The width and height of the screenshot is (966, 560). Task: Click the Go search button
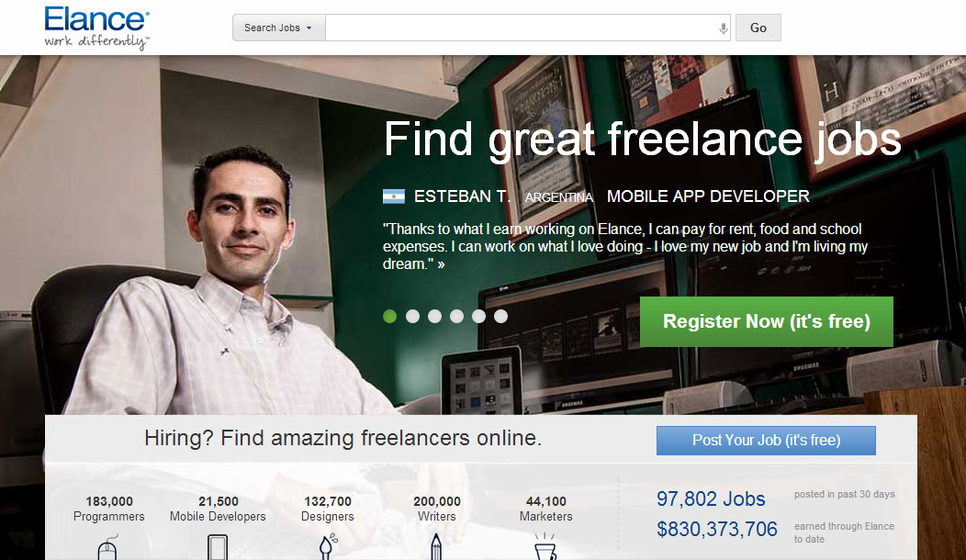[758, 28]
